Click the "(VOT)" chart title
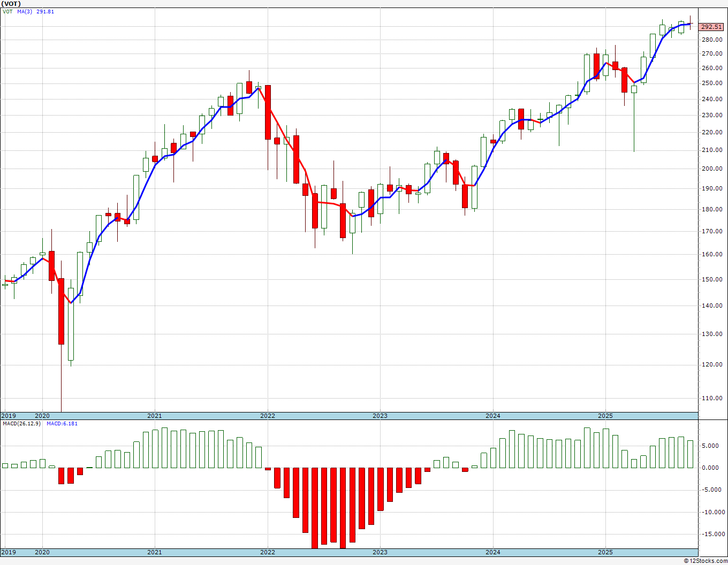 [11, 4]
